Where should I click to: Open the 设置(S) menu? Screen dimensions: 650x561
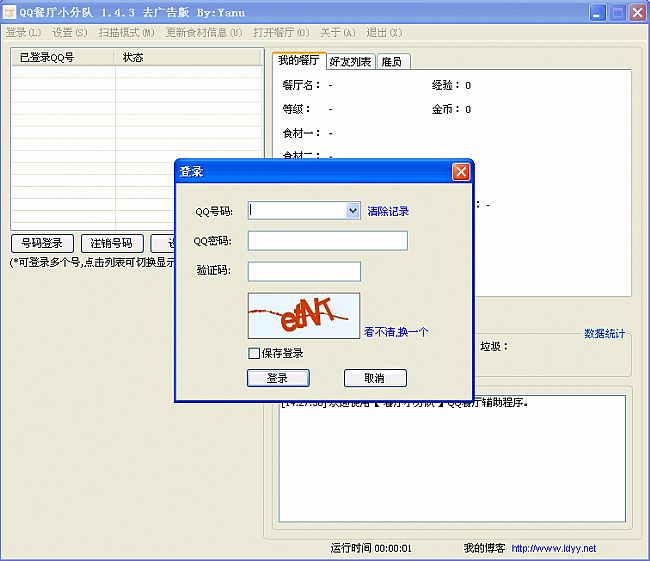point(70,32)
